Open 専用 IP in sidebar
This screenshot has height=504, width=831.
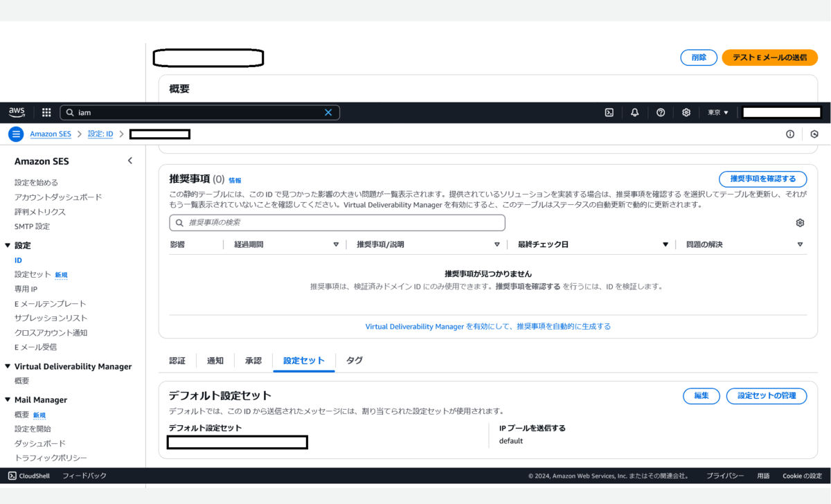(26, 289)
